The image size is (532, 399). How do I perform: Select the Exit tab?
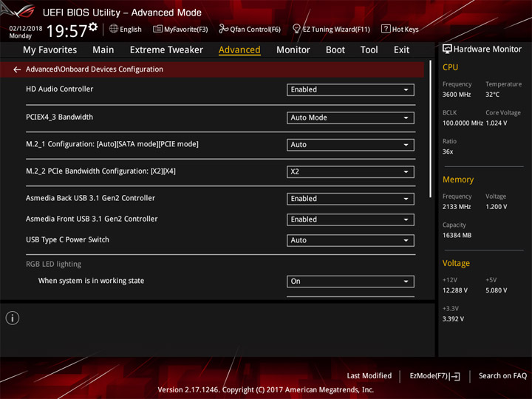point(401,50)
